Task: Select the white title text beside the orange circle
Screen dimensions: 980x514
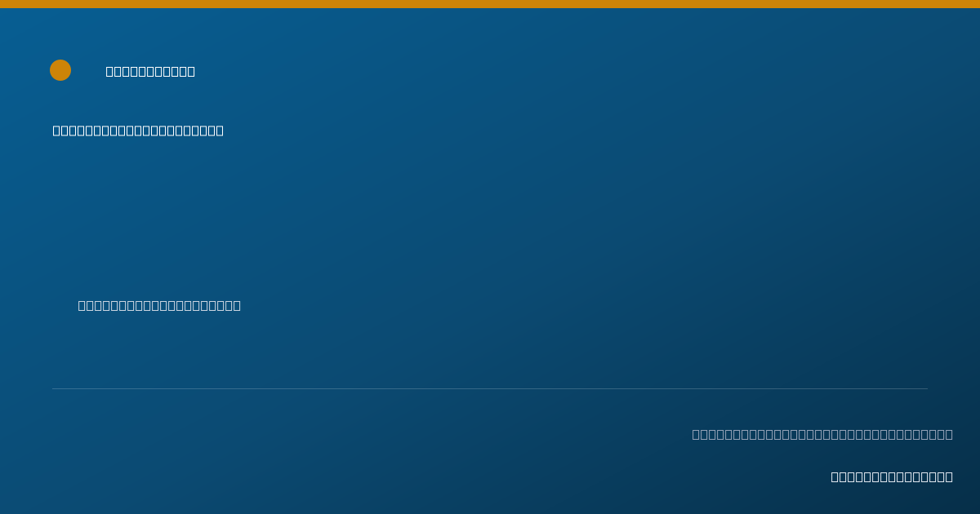Action: tap(150, 71)
